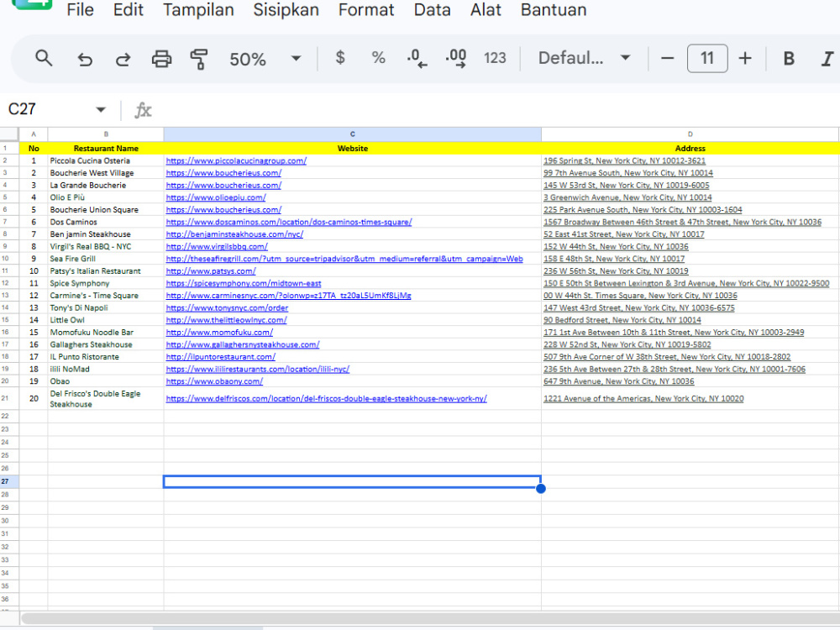Viewport: 840px width, 630px height.
Task: Open the Format menu
Action: coord(366,9)
